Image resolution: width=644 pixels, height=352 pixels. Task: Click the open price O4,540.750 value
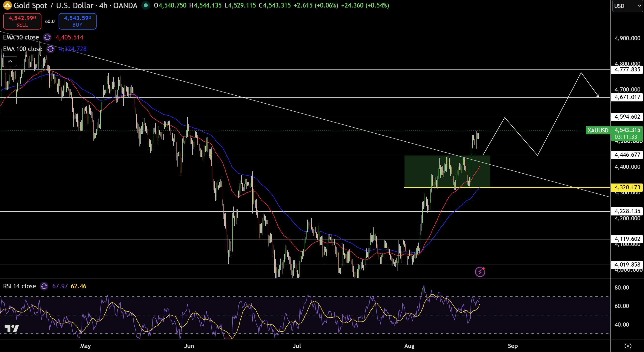[170, 5]
